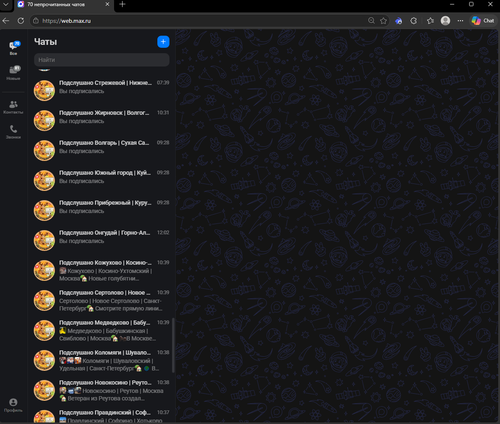Open the tab search dropdown arrow
This screenshot has height=424, width=500.
(x=6, y=4)
